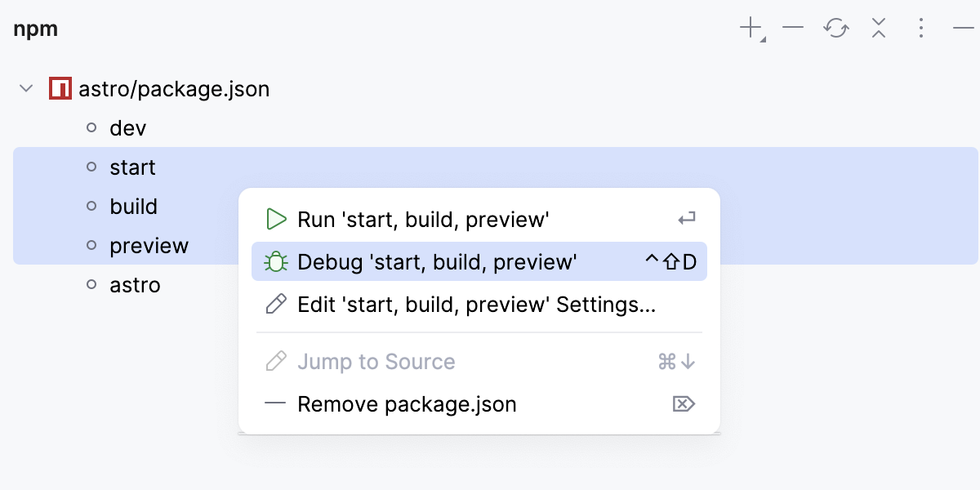Viewport: 980px width, 490px height.
Task: Click the npm logo next to astro/package.json
Action: tap(61, 88)
